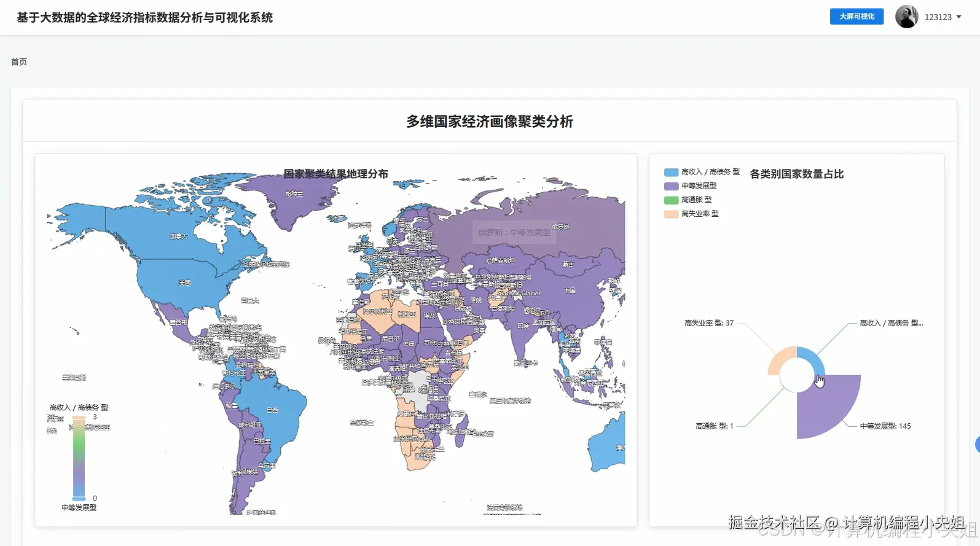Screen dimensions: 980x546
Task: Select 蒙古 on the map
Action: pyautogui.click(x=568, y=264)
